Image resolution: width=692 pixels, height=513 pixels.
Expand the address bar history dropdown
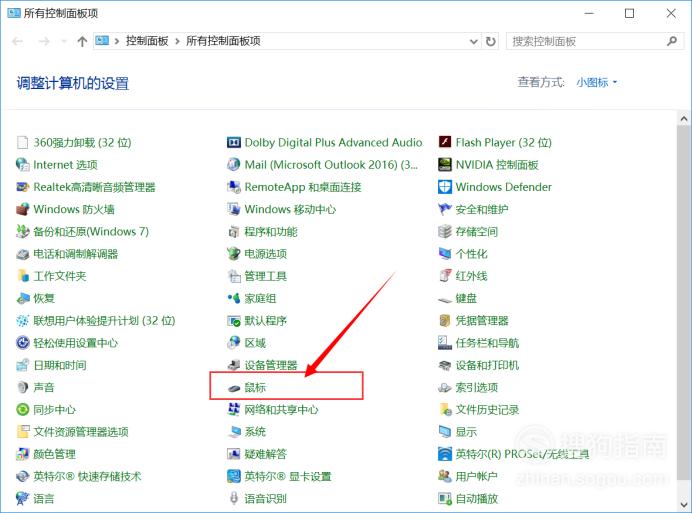point(474,41)
